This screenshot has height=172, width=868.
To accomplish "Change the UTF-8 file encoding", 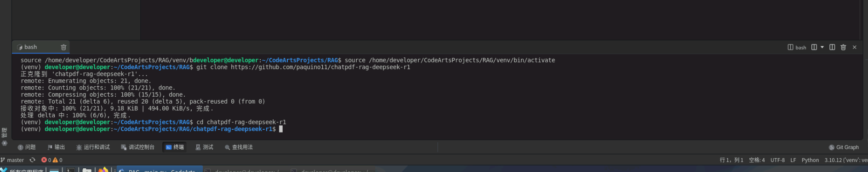I will click(777, 160).
